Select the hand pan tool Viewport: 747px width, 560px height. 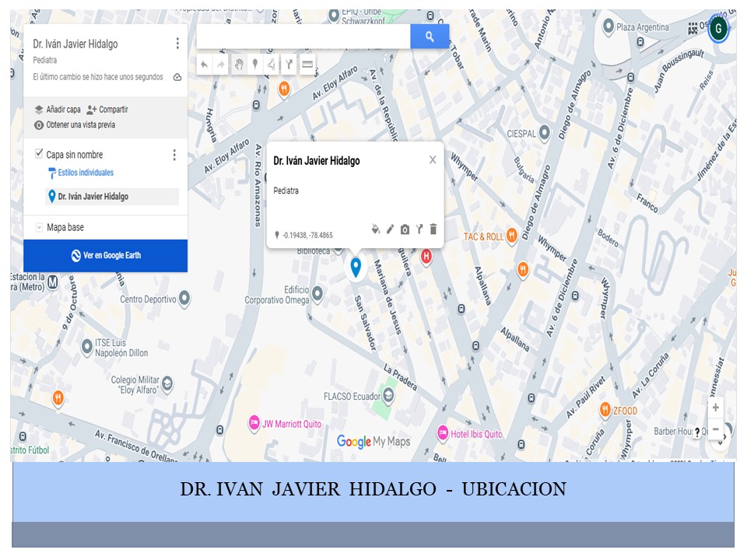click(x=239, y=65)
